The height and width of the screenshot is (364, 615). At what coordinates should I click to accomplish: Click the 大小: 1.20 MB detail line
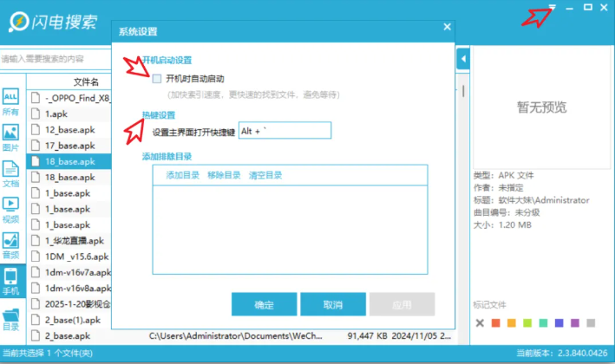[502, 225]
